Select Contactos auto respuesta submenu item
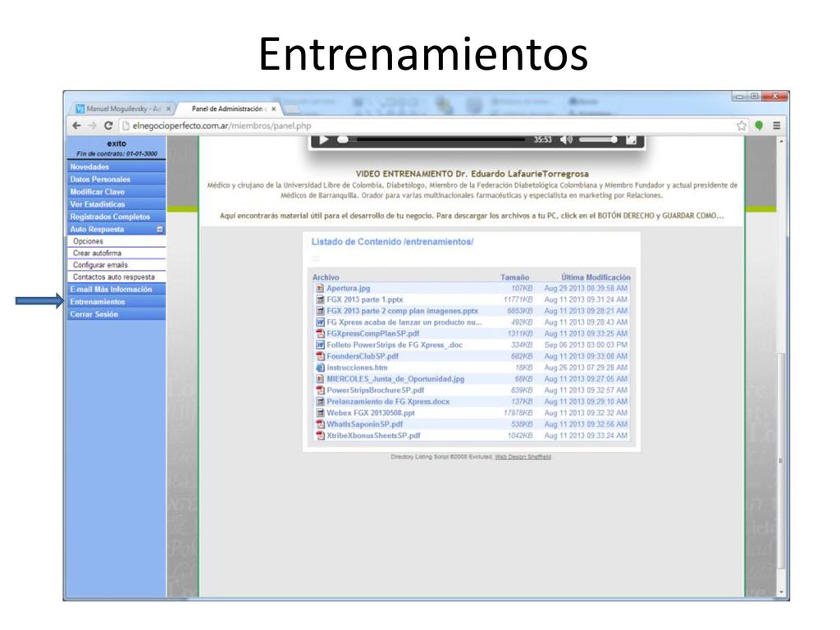 pos(116,277)
